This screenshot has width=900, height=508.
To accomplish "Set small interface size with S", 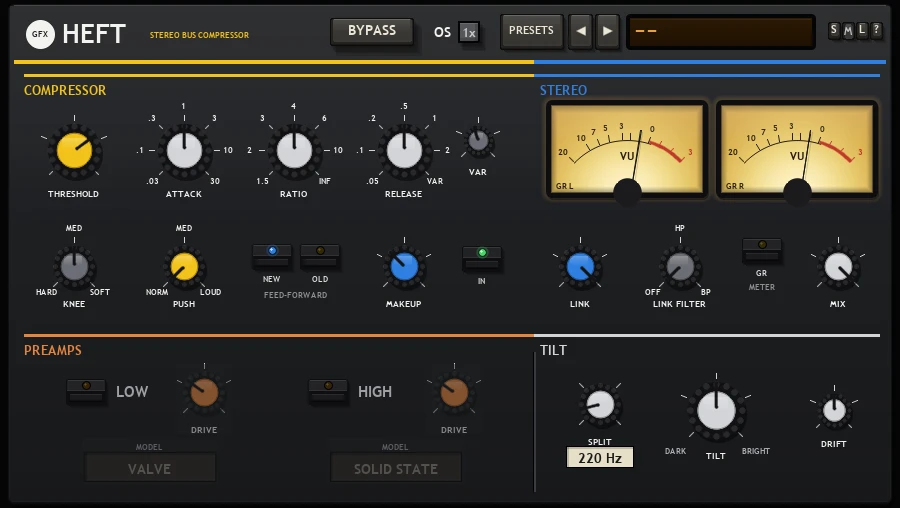I will 834,30.
